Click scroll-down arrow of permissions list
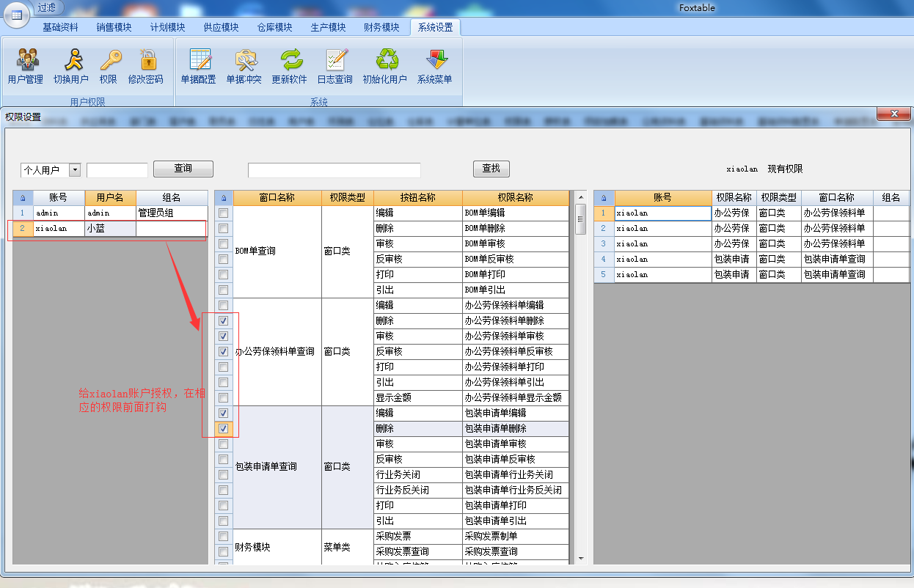Screen dimensions: 914x588 [x=581, y=559]
